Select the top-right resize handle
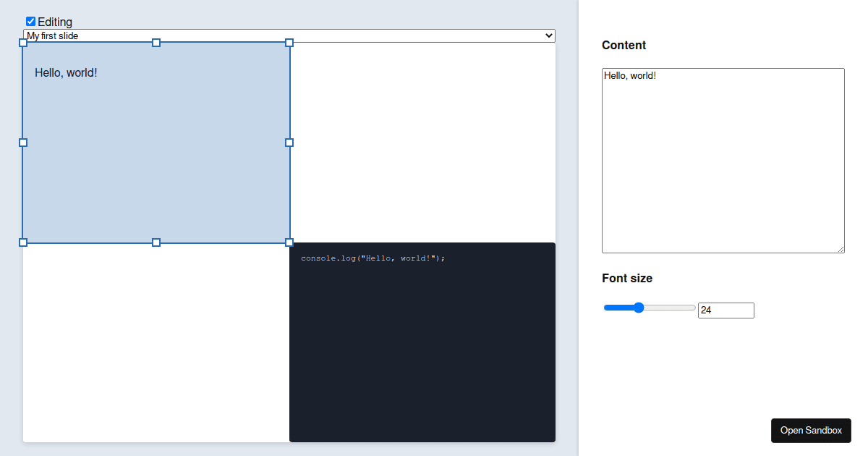 (x=289, y=43)
